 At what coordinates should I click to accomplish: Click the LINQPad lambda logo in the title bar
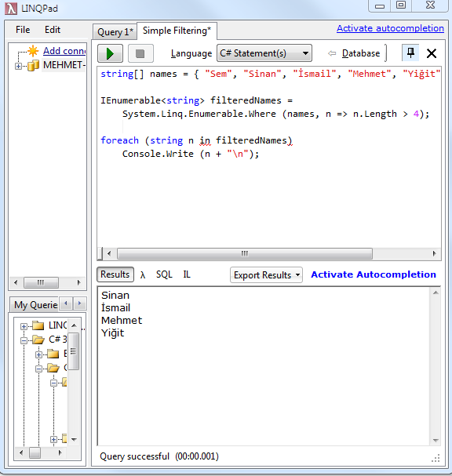pyautogui.click(x=11, y=9)
